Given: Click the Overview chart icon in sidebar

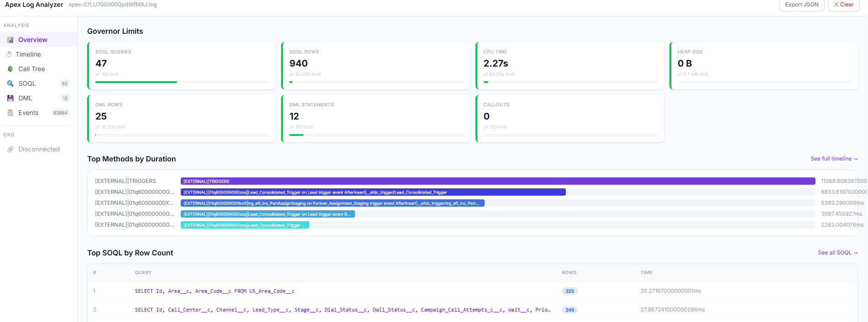Looking at the screenshot, I should click(x=10, y=40).
